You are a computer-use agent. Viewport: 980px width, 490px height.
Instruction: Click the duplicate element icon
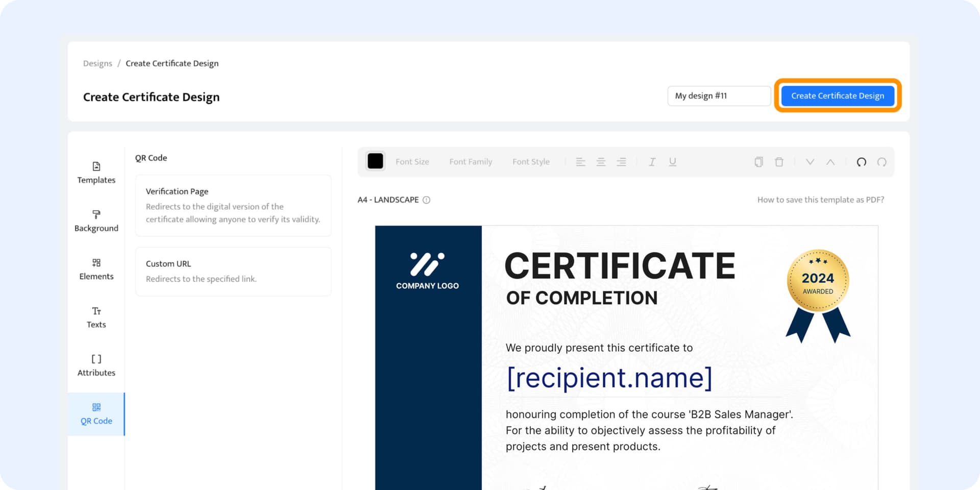point(758,162)
